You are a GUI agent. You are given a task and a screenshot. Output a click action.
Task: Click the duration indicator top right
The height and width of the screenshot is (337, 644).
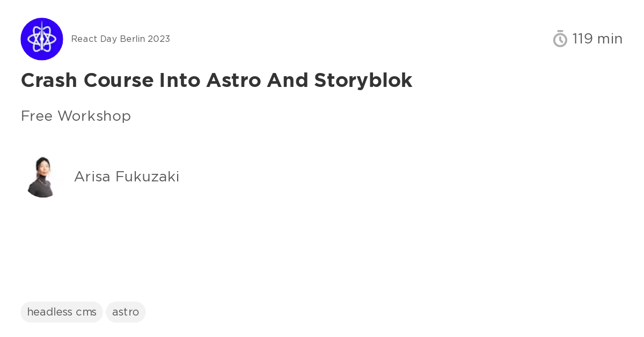coord(588,39)
